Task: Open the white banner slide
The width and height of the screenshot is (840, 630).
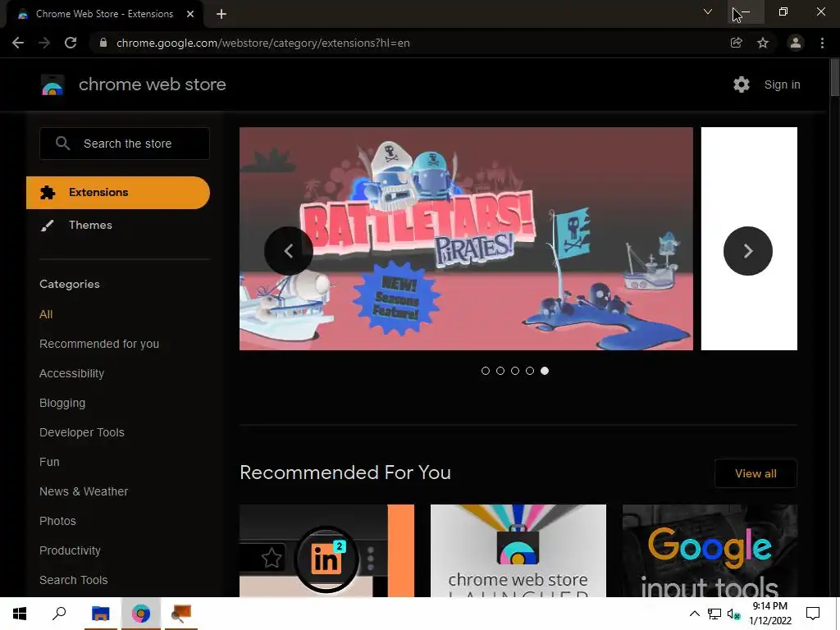Action: point(749,239)
